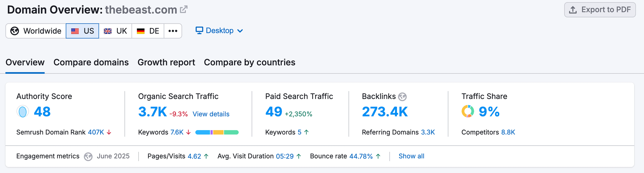This screenshot has height=173, width=644.
Task: Click globe icon beside Engagement metrics
Action: [x=88, y=156]
